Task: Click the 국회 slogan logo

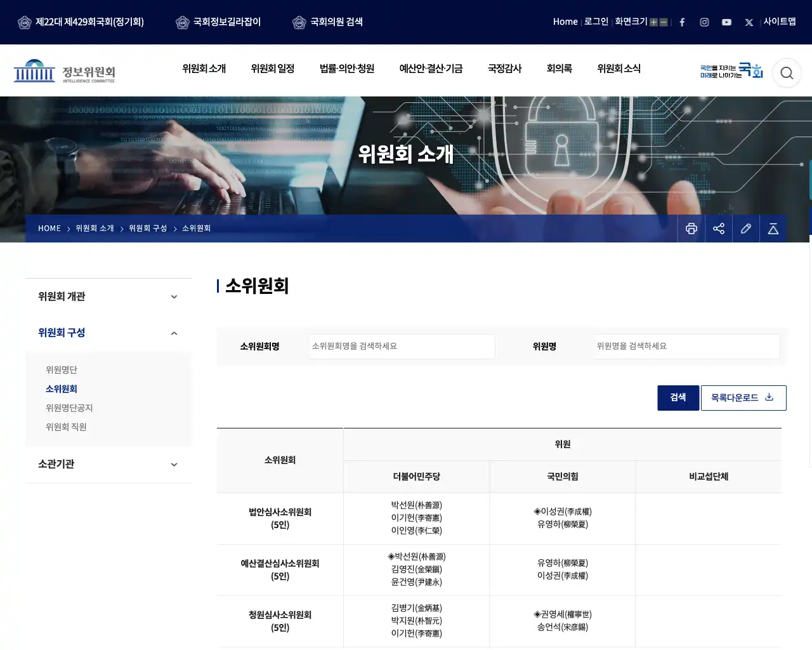Action: point(731,70)
